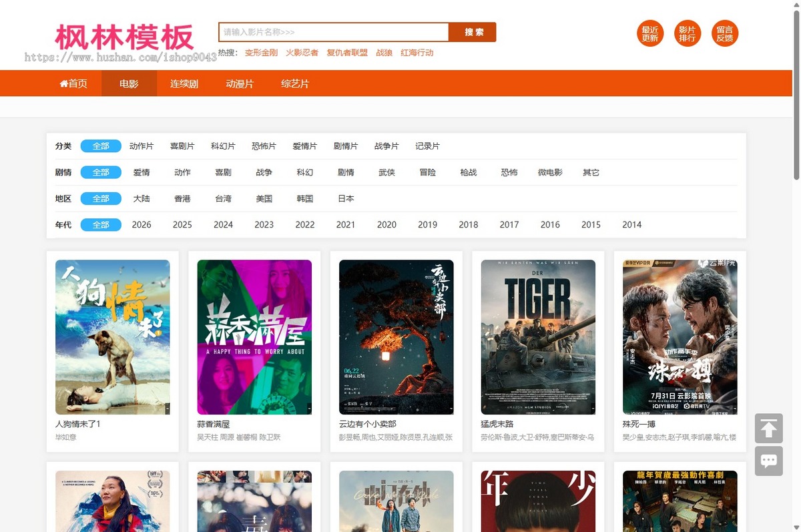This screenshot has width=801, height=532.
Task: Open the Tiger 猛虎末路 movie poster
Action: 538,337
